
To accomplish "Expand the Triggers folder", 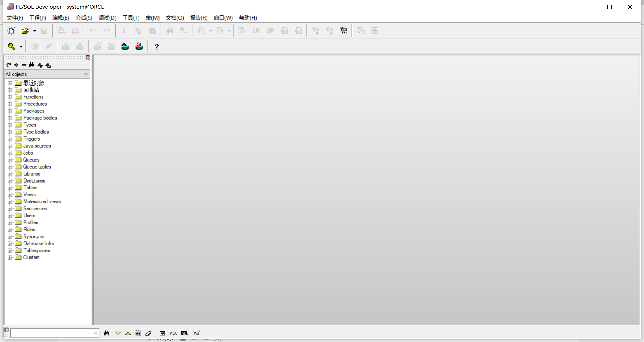I will click(10, 139).
